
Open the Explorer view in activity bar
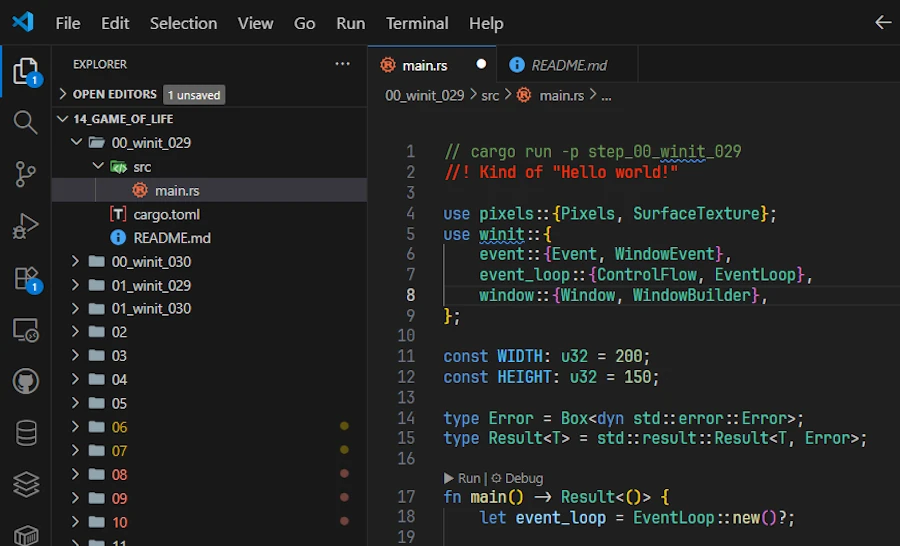coord(25,71)
